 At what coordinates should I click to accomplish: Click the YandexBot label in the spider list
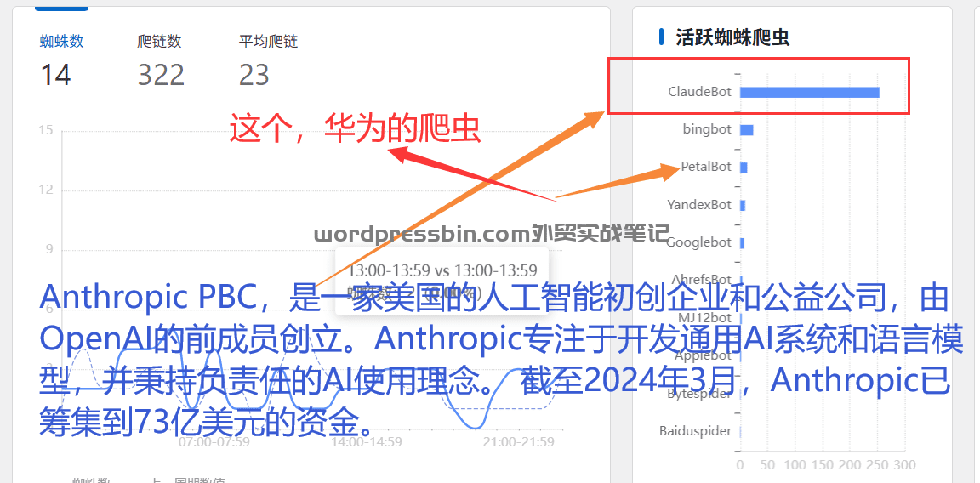[x=698, y=205]
